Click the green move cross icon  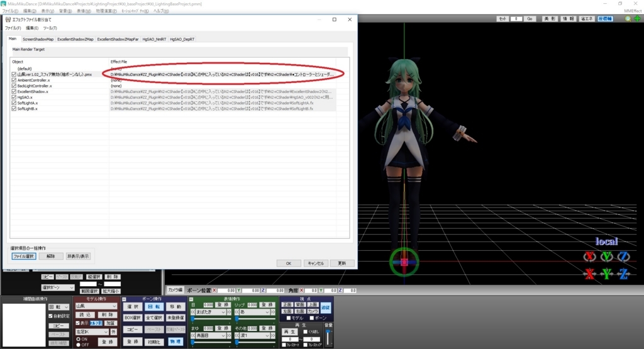[x=637, y=19]
